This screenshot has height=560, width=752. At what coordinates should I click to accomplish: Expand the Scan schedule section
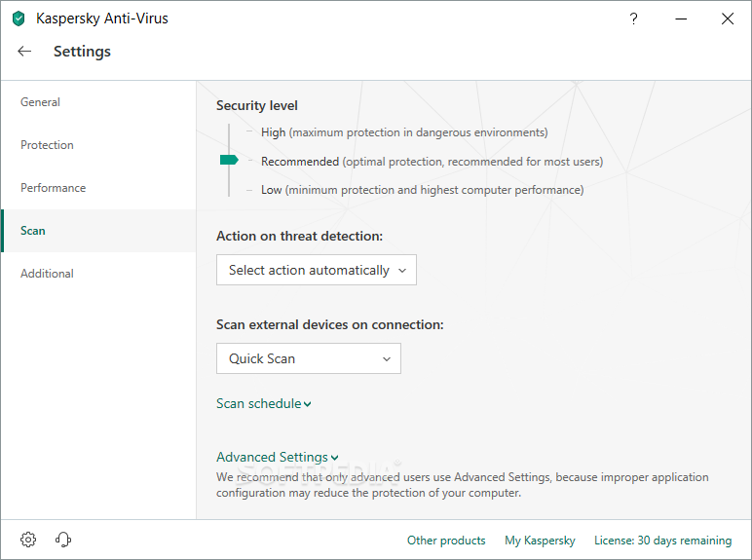[x=264, y=404]
